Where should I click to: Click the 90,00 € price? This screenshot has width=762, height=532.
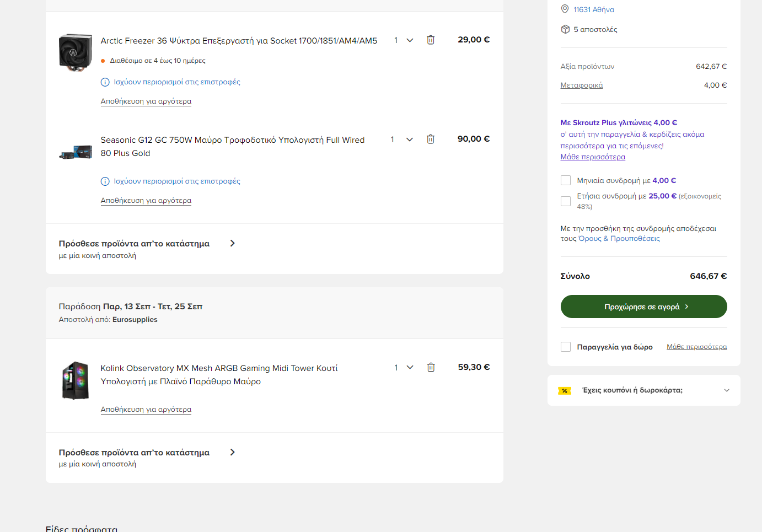[x=474, y=139]
